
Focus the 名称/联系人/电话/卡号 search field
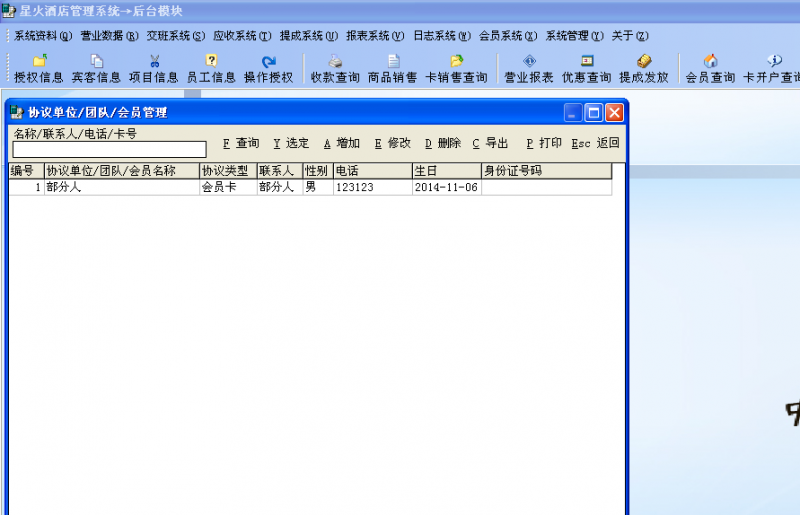tap(109, 150)
